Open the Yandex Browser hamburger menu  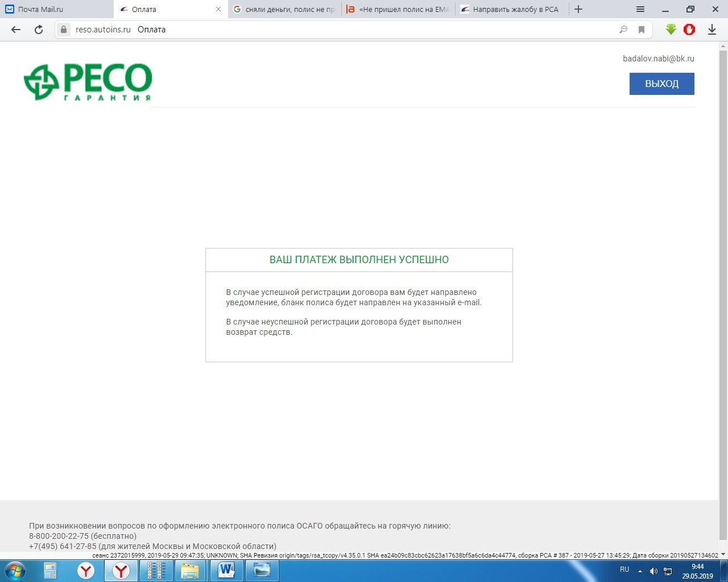coord(640,9)
